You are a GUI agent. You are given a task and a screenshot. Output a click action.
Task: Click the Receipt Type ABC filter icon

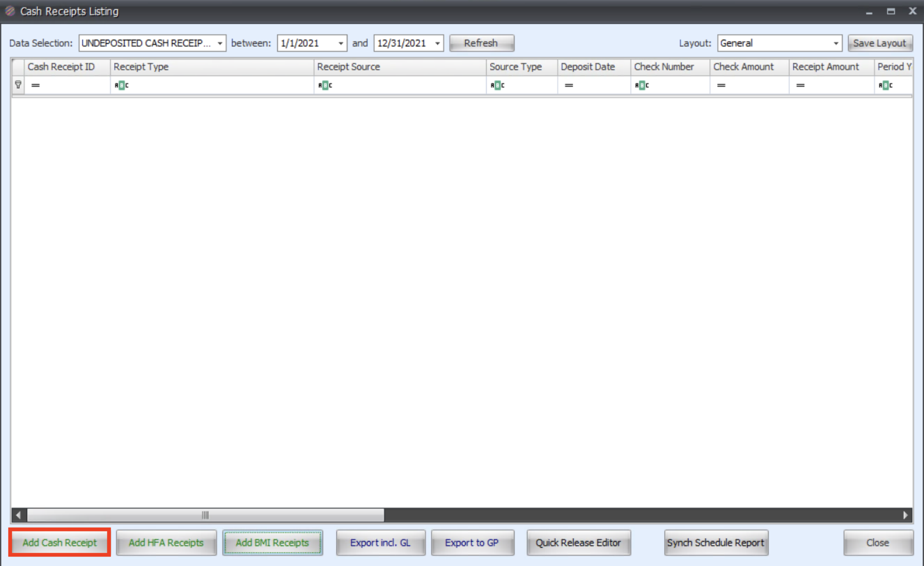(x=122, y=86)
